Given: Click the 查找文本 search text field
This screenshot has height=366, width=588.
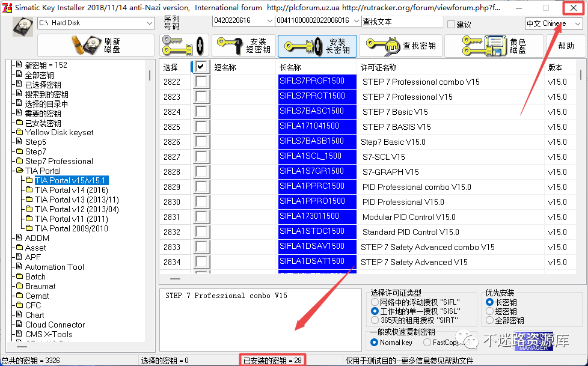Looking at the screenshot, I should 402,22.
